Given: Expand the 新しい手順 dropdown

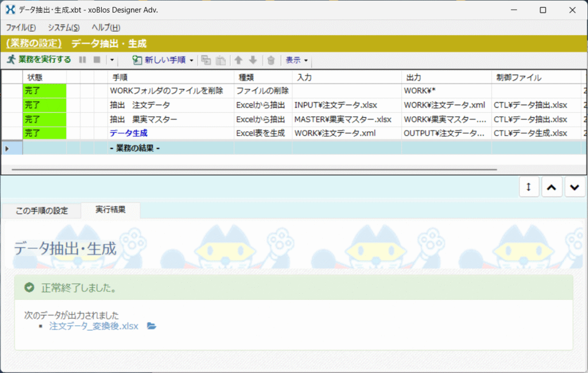Looking at the screenshot, I should point(191,60).
